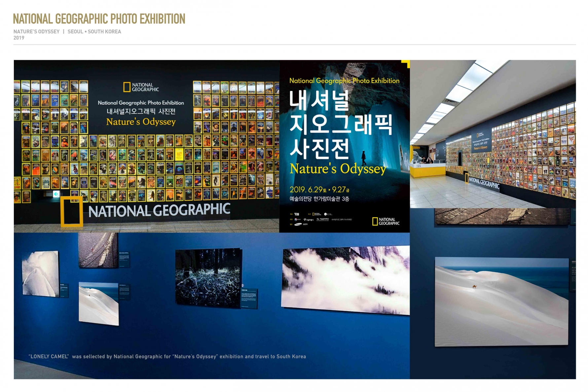Image resolution: width=588 pixels, height=392 pixels.
Task: Click the "2019" year under the subtitle
Action: (19, 38)
